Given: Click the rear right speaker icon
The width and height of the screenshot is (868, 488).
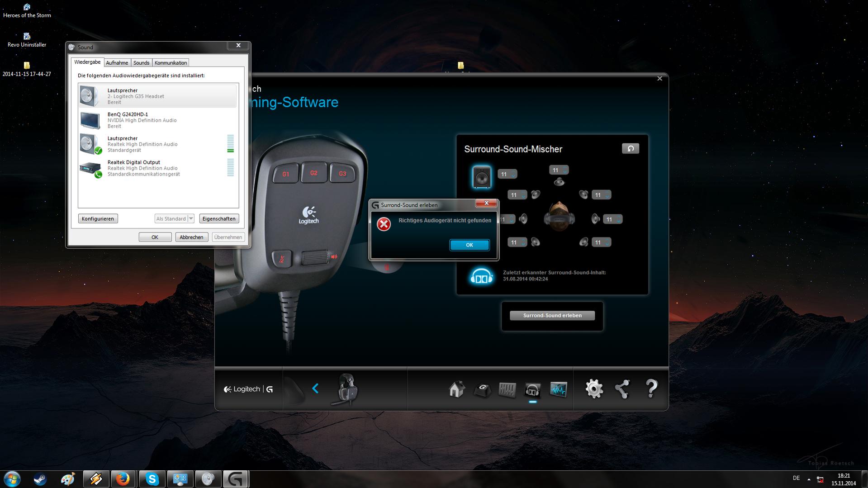Looking at the screenshot, I should pos(583,242).
